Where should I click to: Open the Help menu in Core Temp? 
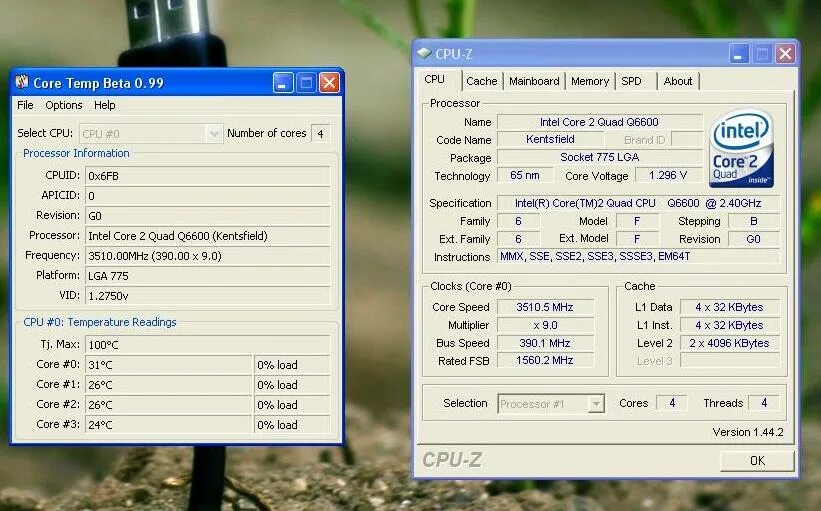tap(105, 105)
